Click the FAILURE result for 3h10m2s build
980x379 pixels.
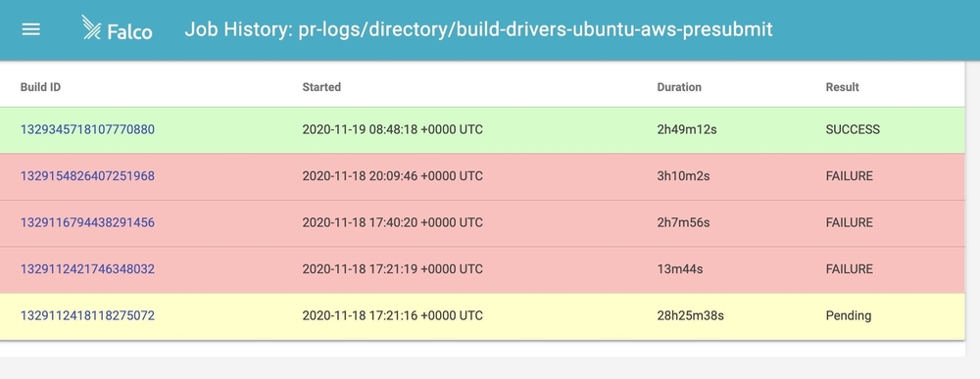pyautogui.click(x=849, y=176)
